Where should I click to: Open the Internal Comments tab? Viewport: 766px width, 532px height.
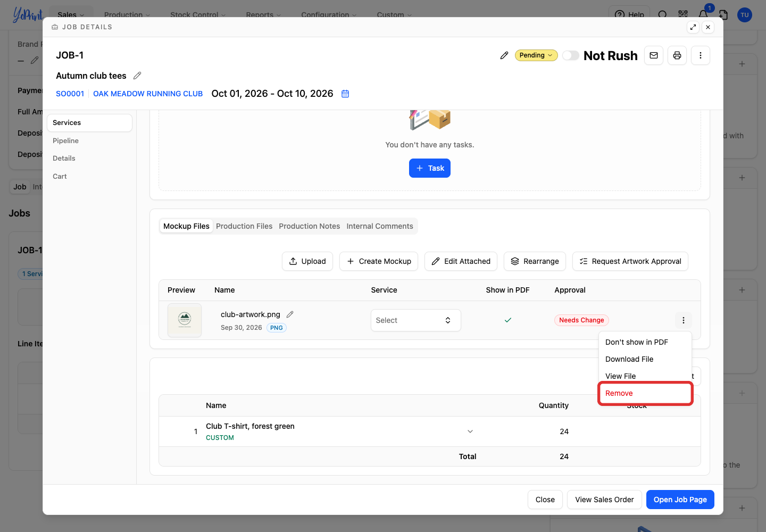pyautogui.click(x=380, y=226)
